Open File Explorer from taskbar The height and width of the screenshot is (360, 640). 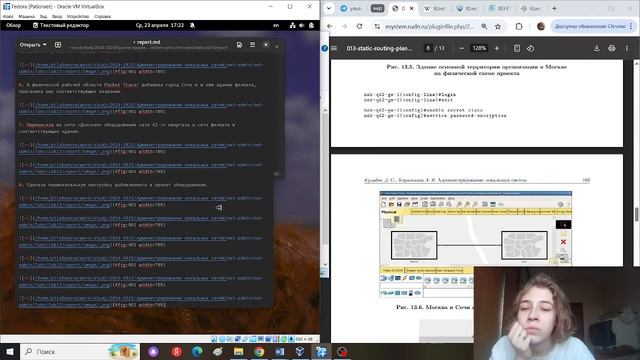point(238,351)
